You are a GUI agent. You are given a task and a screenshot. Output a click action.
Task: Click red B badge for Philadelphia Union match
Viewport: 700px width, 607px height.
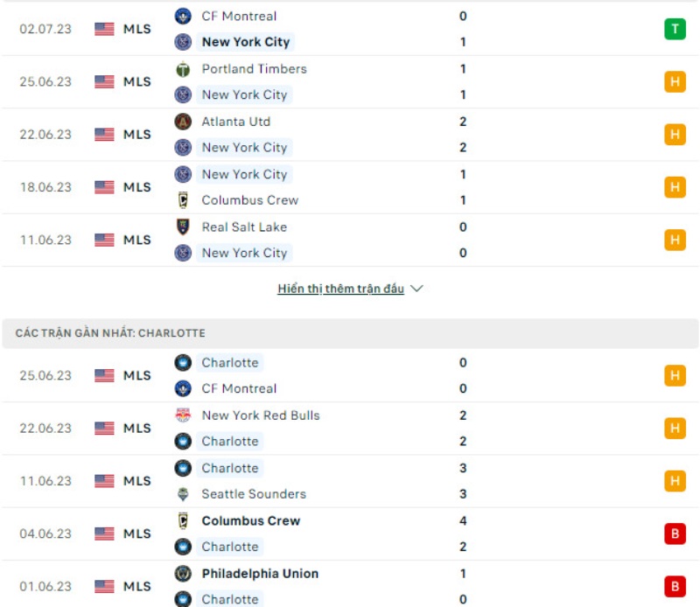pyautogui.click(x=675, y=586)
